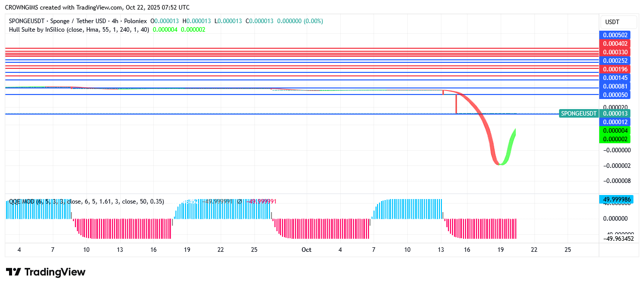This screenshot has height=287, width=644.
Task: Click the 0.000196 red level label
Action: pos(615,69)
